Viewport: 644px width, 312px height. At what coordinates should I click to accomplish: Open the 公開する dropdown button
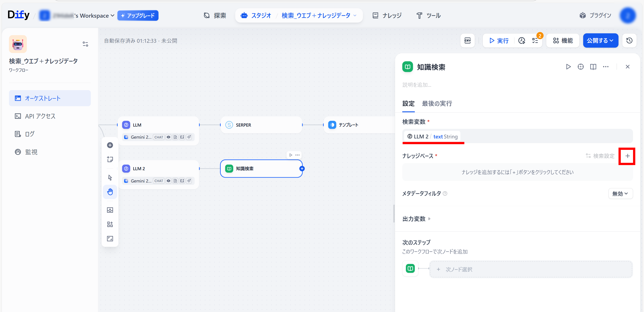[600, 40]
